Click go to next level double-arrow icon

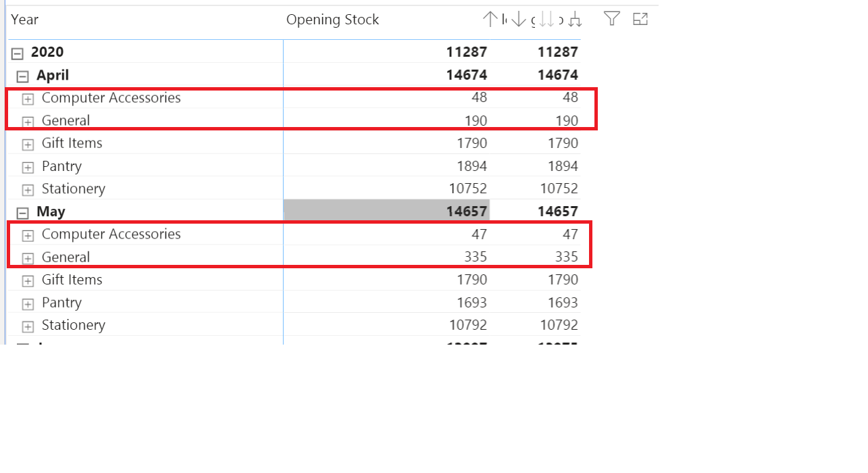click(x=546, y=19)
